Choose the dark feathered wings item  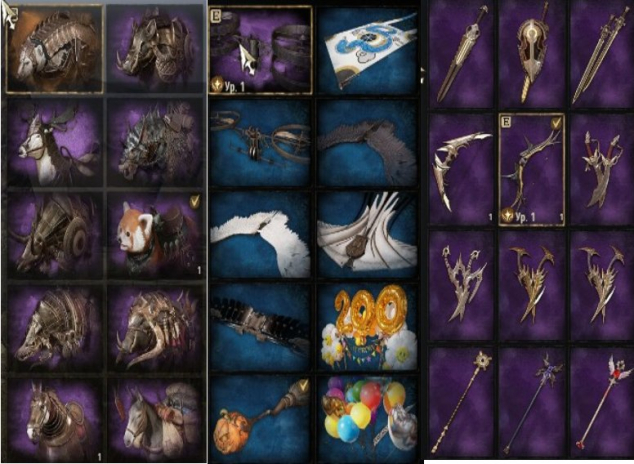(366, 142)
